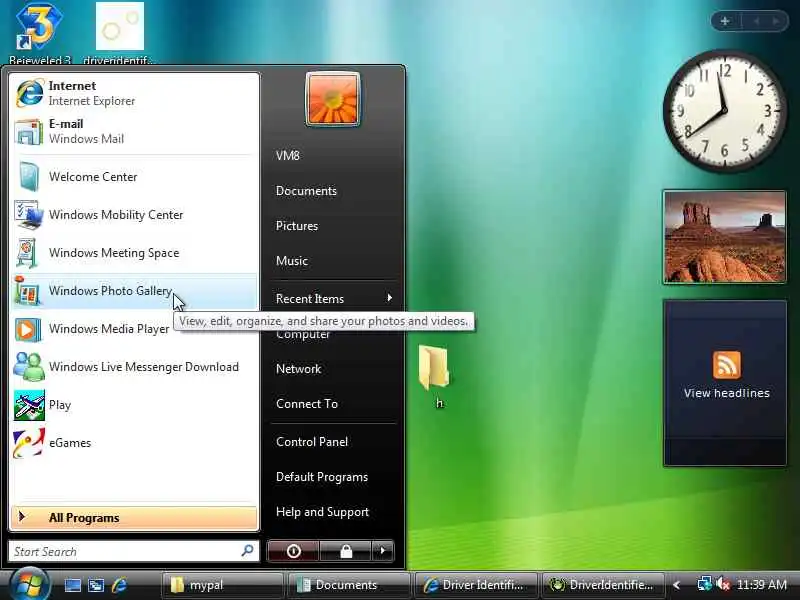Open Windows Mail E-mail entry

(x=134, y=131)
